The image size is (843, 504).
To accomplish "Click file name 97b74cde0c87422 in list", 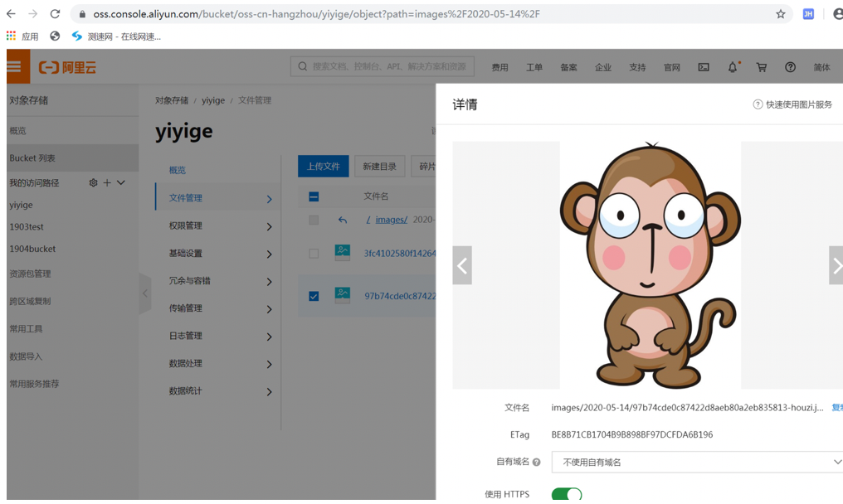I will (x=400, y=296).
